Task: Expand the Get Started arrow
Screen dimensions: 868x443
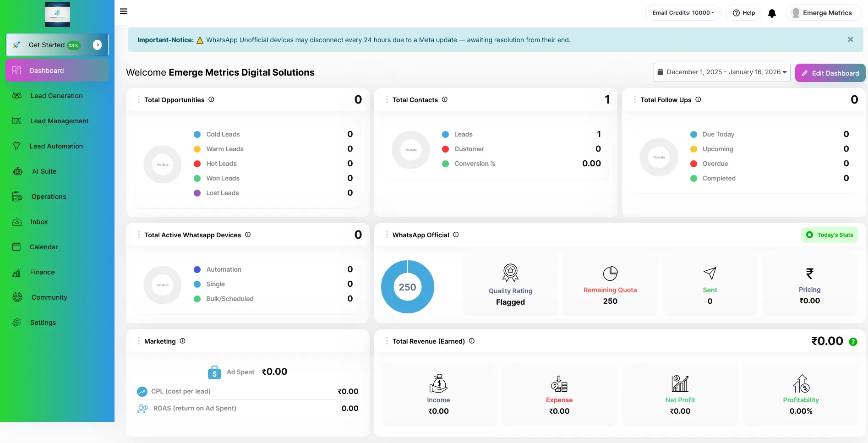Action: tap(97, 45)
